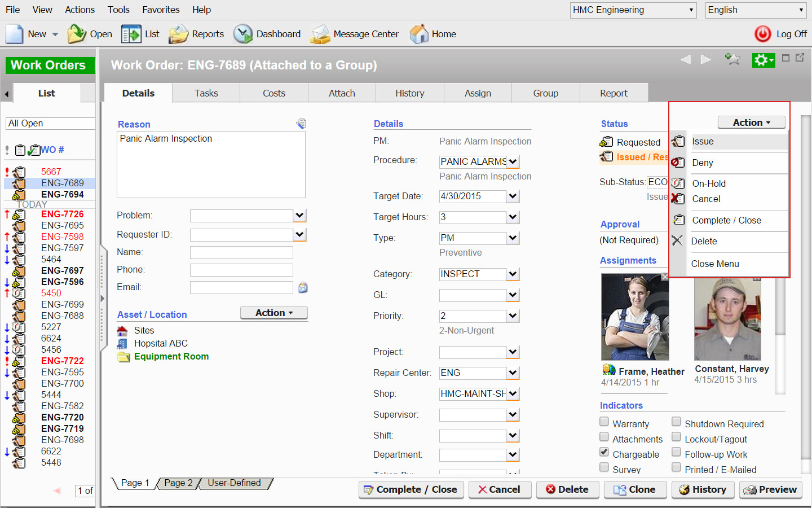Switch to the Tasks tab

(206, 93)
